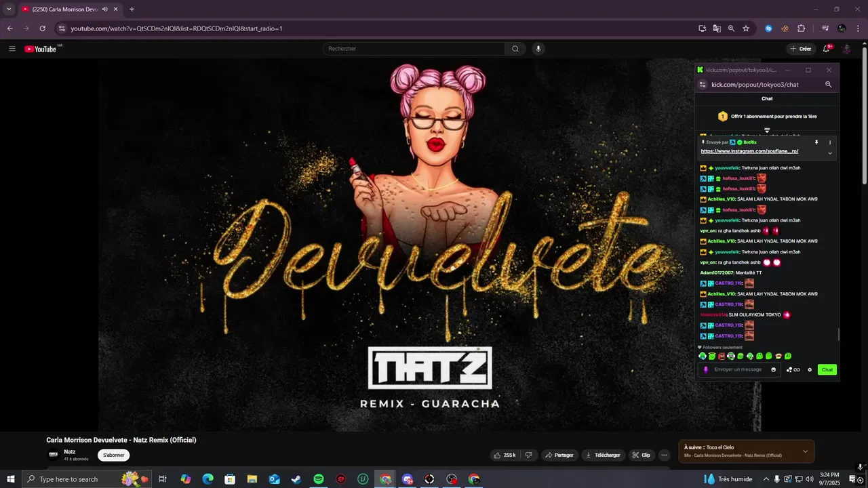Screen dimensions: 868x488
Task: Open Steam from the taskbar
Action: (296, 479)
